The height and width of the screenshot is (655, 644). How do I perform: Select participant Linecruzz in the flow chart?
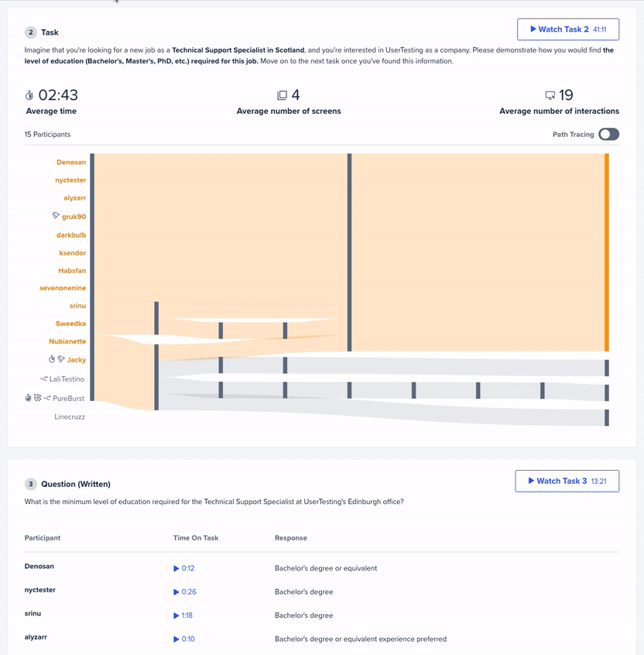tap(70, 417)
